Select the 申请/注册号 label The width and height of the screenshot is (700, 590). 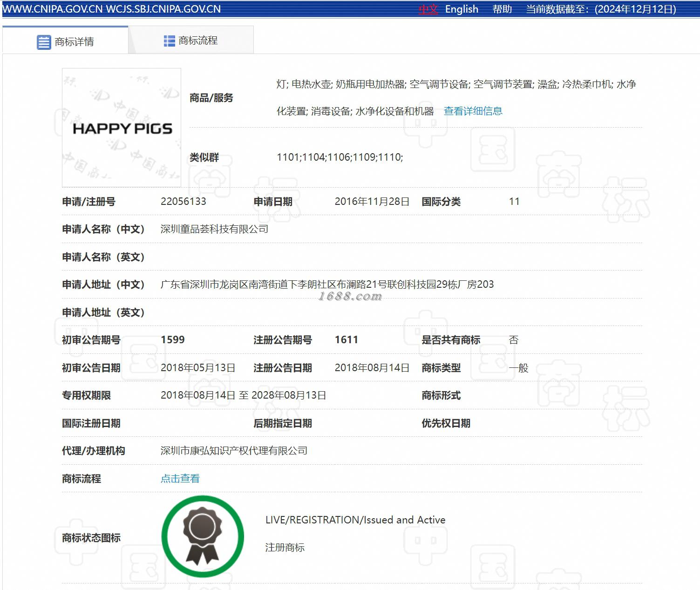click(88, 201)
